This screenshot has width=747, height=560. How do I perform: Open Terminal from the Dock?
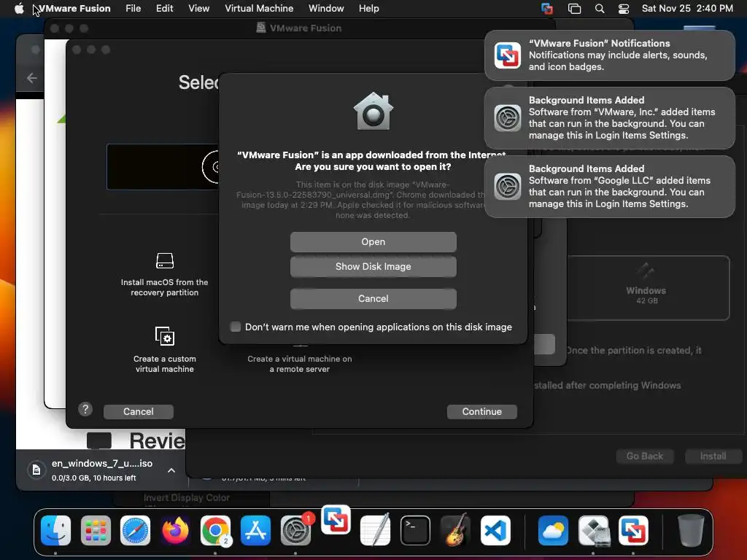415,531
